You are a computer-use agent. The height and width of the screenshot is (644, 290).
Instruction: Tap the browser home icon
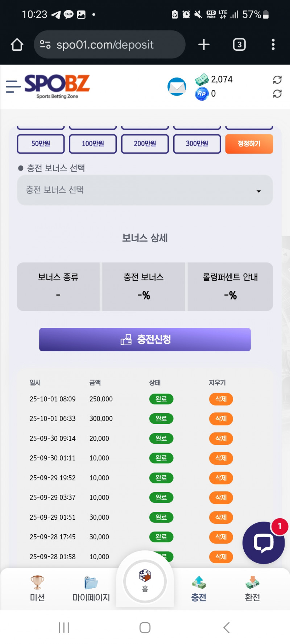(x=17, y=45)
